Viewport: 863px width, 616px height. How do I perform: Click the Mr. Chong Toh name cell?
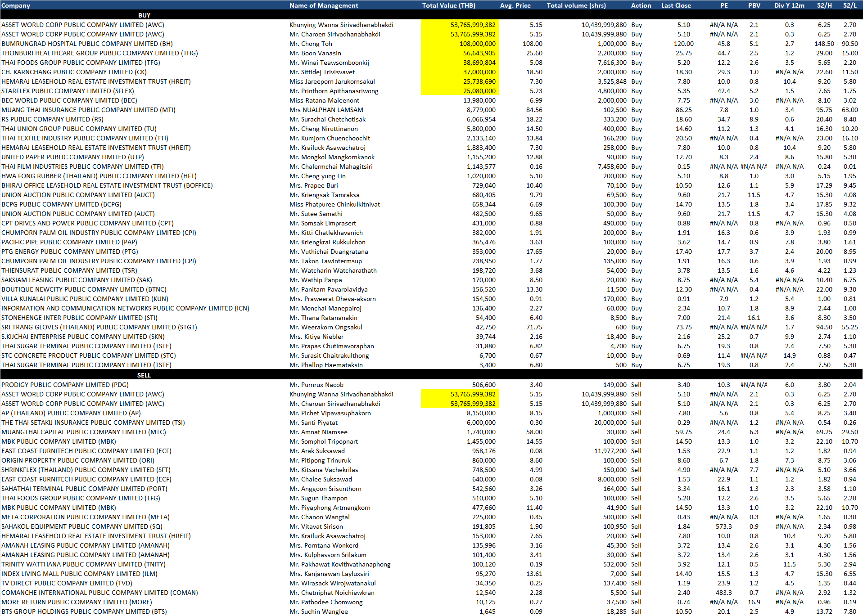tap(311, 44)
